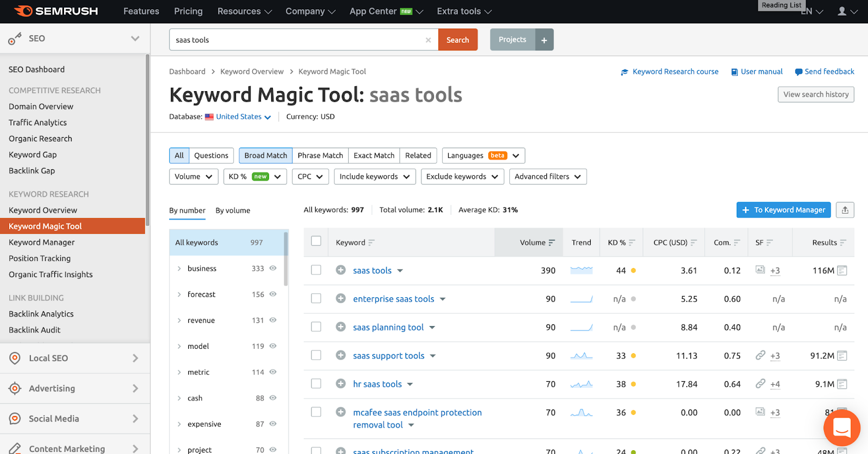Open the orange chat widget
The height and width of the screenshot is (454, 868).
(841, 428)
